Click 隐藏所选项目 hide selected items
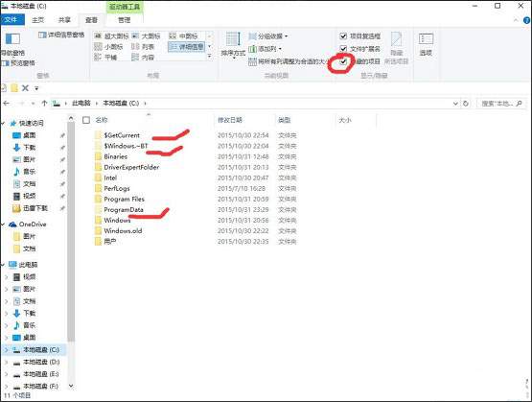Viewport: 532px width, 402px height. pos(396,48)
